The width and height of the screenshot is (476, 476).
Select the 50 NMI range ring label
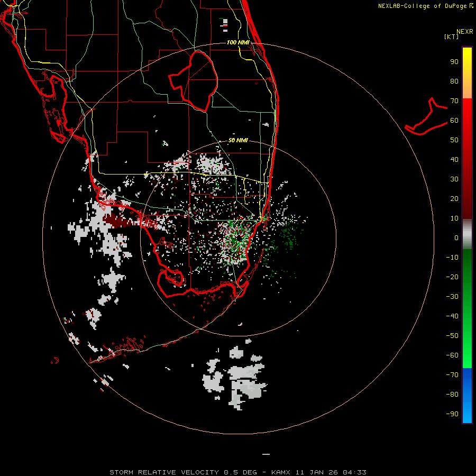pyautogui.click(x=238, y=140)
